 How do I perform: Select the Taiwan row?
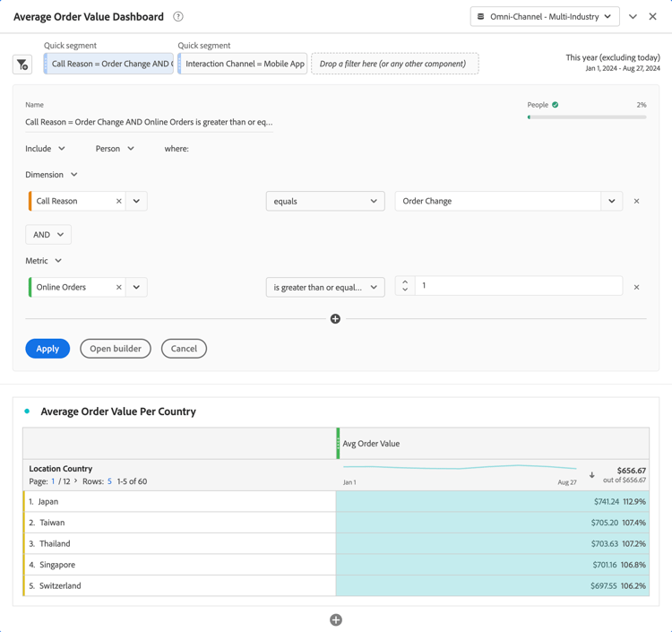tap(179, 523)
